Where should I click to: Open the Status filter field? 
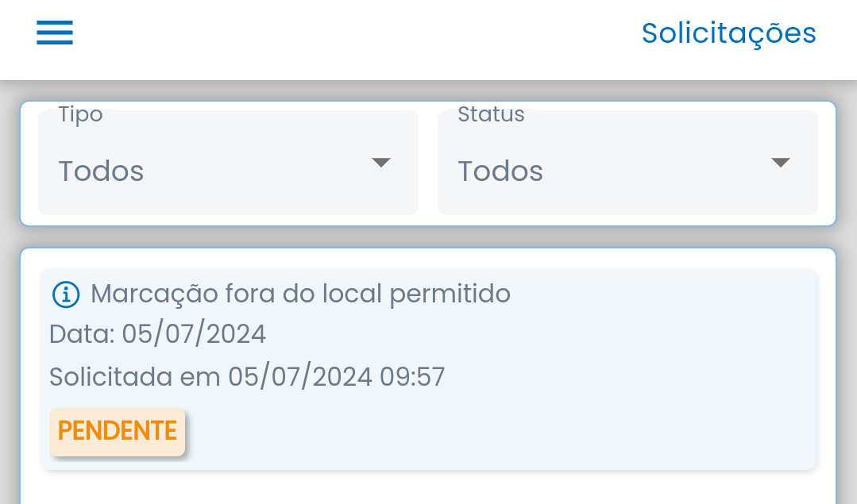pos(627,163)
